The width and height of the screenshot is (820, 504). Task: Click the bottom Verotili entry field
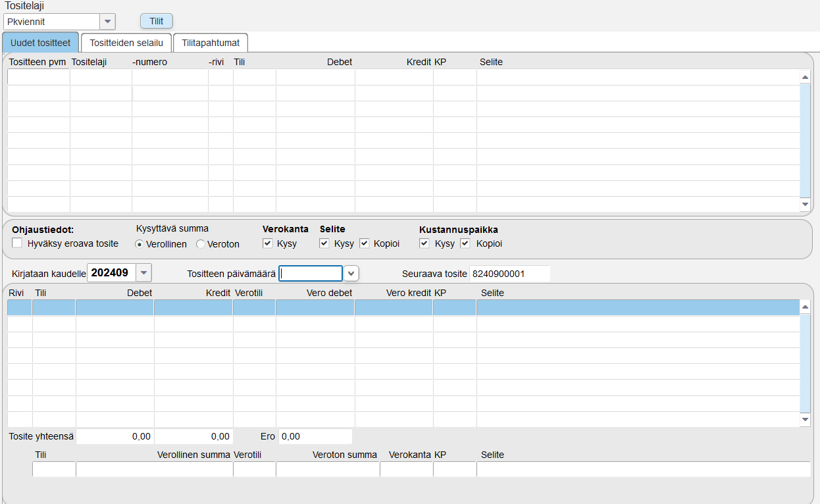(x=255, y=469)
